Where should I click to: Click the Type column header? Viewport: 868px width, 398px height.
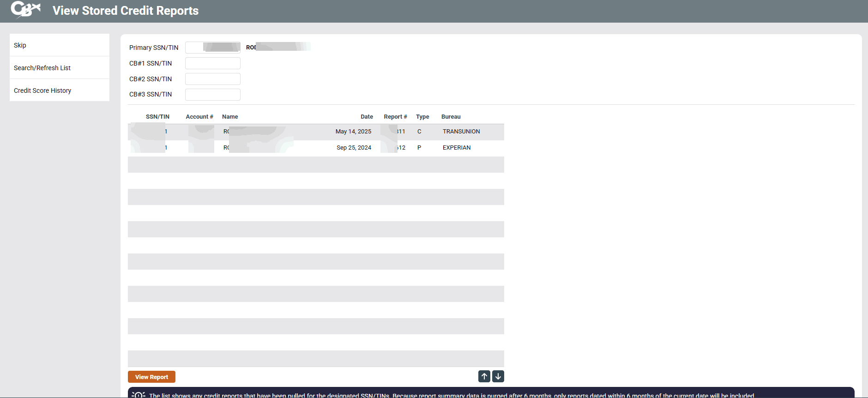(422, 117)
